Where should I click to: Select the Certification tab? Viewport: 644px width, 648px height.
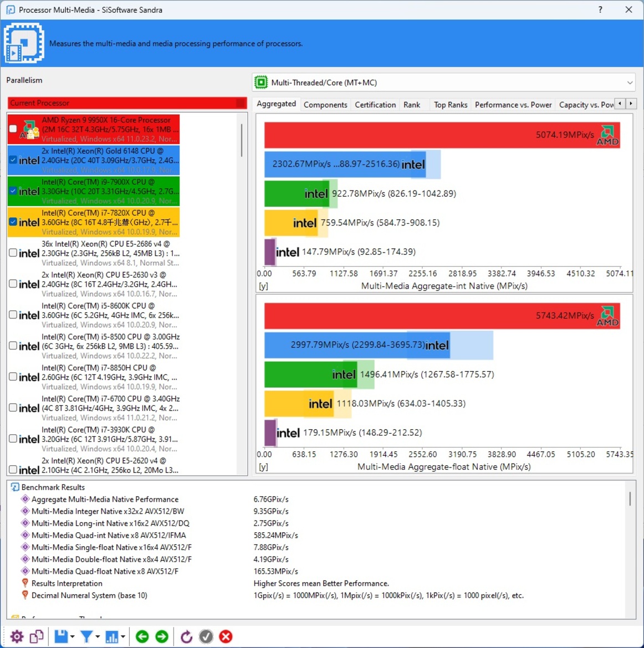click(375, 105)
